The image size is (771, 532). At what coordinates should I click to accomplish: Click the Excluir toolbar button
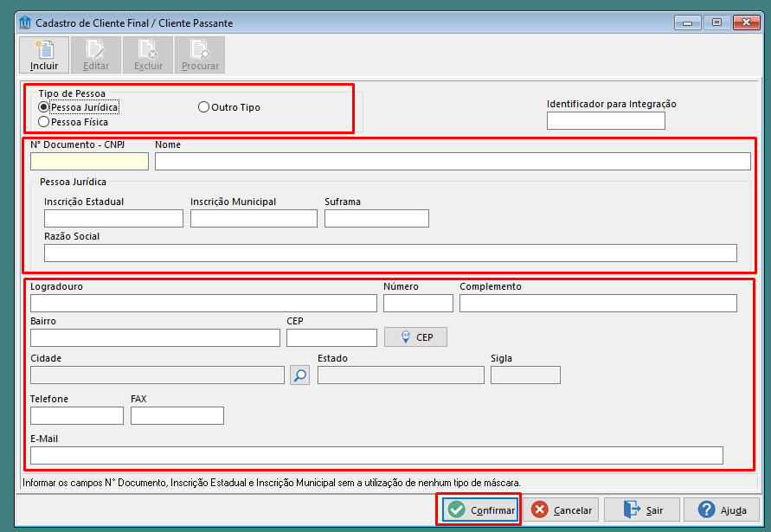coord(148,54)
